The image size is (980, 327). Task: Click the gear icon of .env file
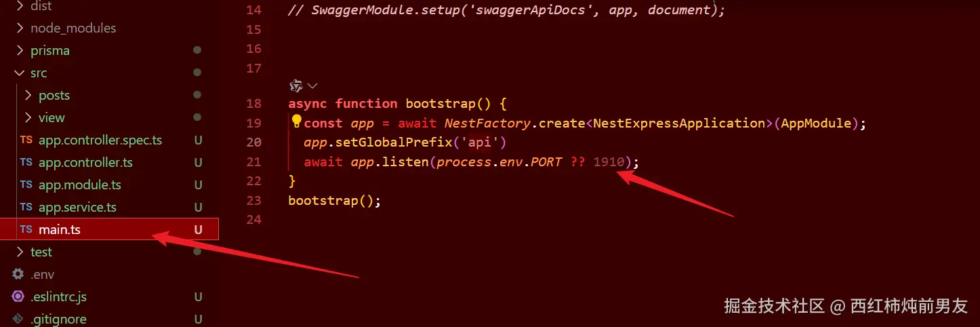coord(18,275)
